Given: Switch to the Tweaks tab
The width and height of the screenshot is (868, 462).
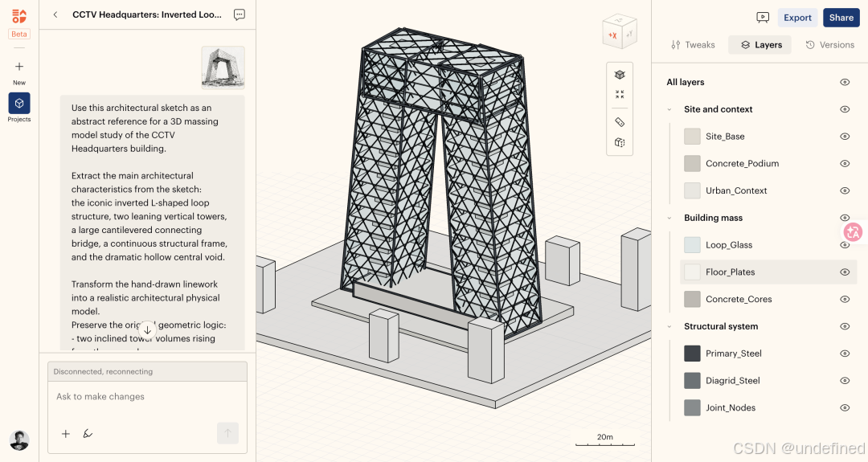Looking at the screenshot, I should pyautogui.click(x=693, y=45).
